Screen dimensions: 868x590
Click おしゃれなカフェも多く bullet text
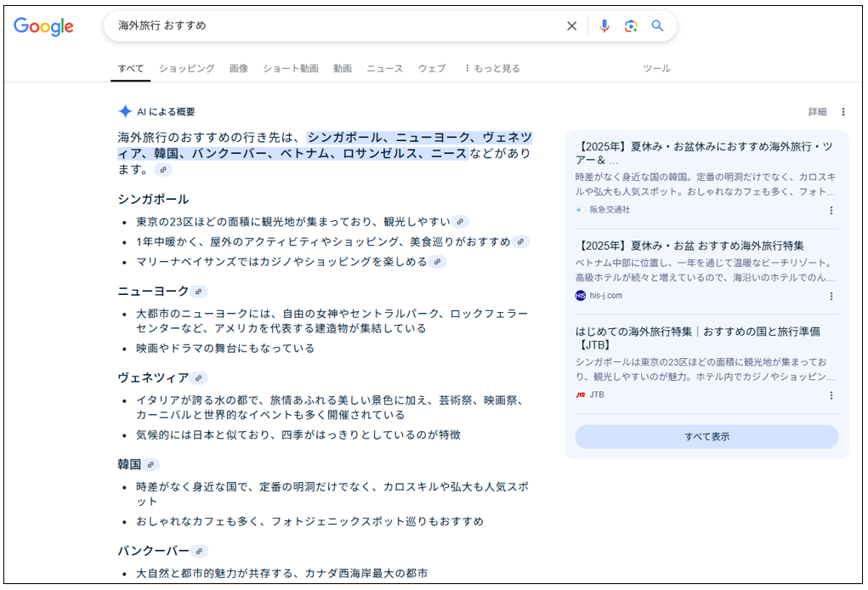310,521
